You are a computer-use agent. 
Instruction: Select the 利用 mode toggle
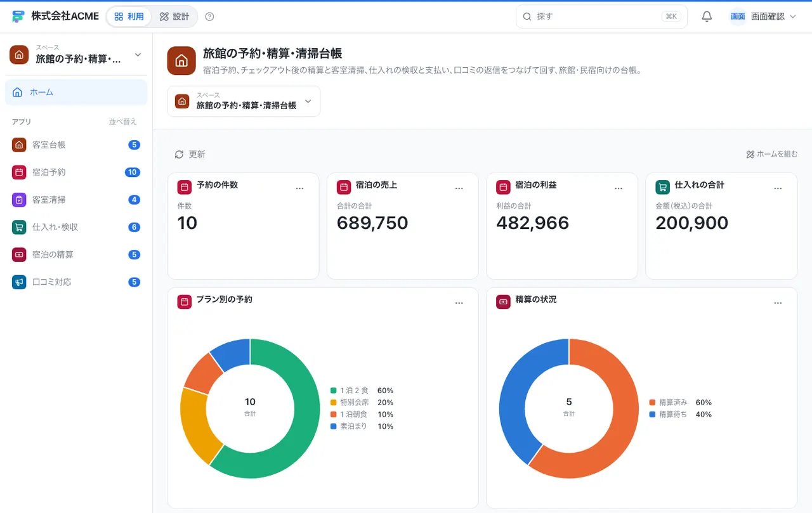pyautogui.click(x=129, y=16)
